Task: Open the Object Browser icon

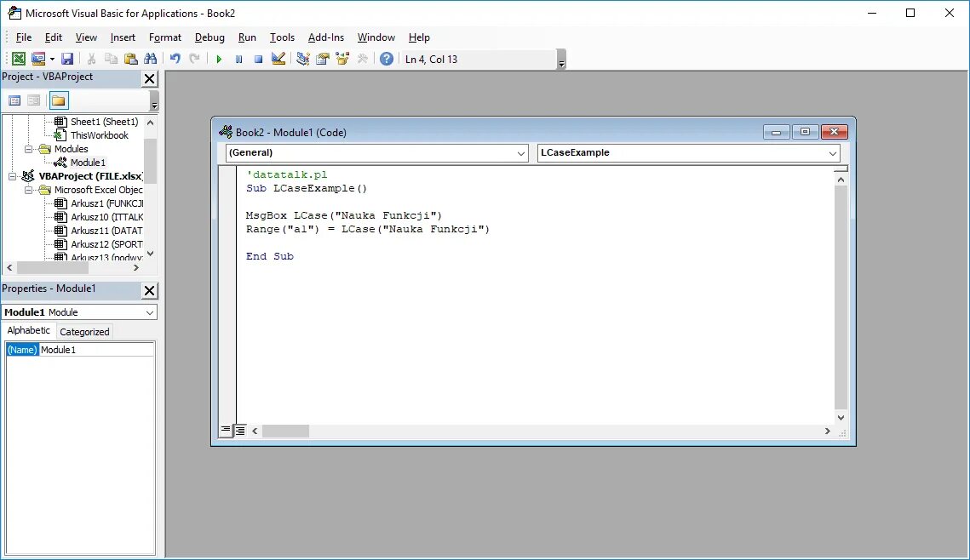Action: [342, 59]
